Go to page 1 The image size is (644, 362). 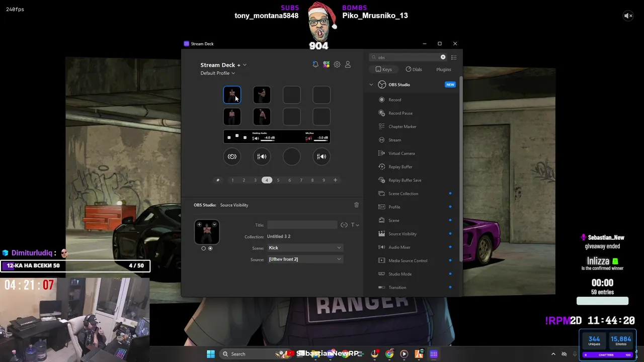point(232,180)
